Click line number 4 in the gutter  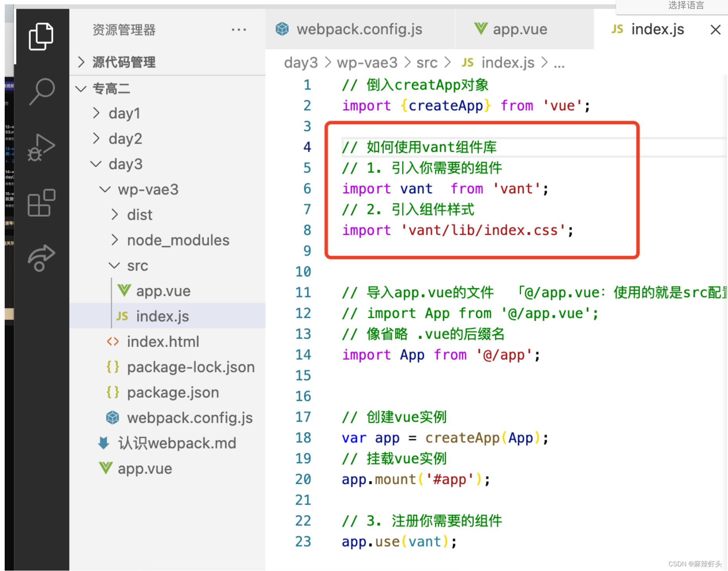pos(307,147)
